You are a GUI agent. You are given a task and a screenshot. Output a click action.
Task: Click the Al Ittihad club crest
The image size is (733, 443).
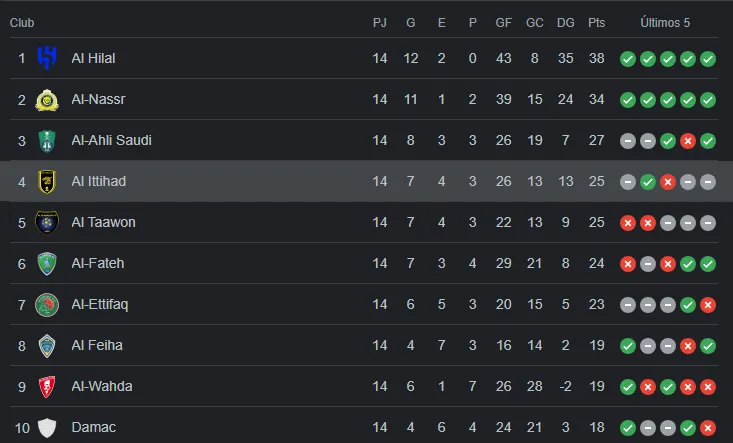pyautogui.click(x=47, y=181)
